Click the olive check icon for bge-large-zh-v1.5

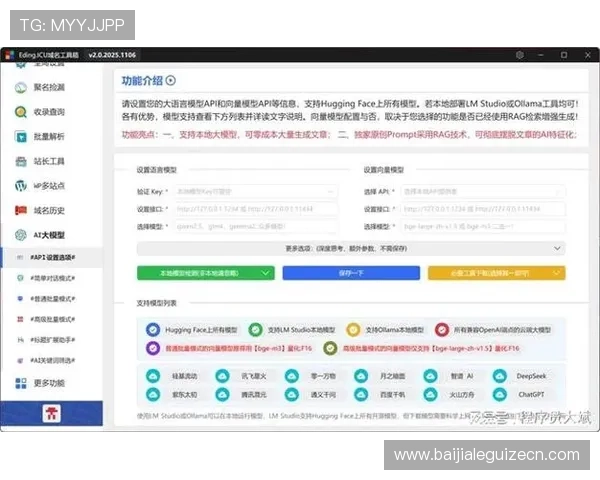pos(330,348)
